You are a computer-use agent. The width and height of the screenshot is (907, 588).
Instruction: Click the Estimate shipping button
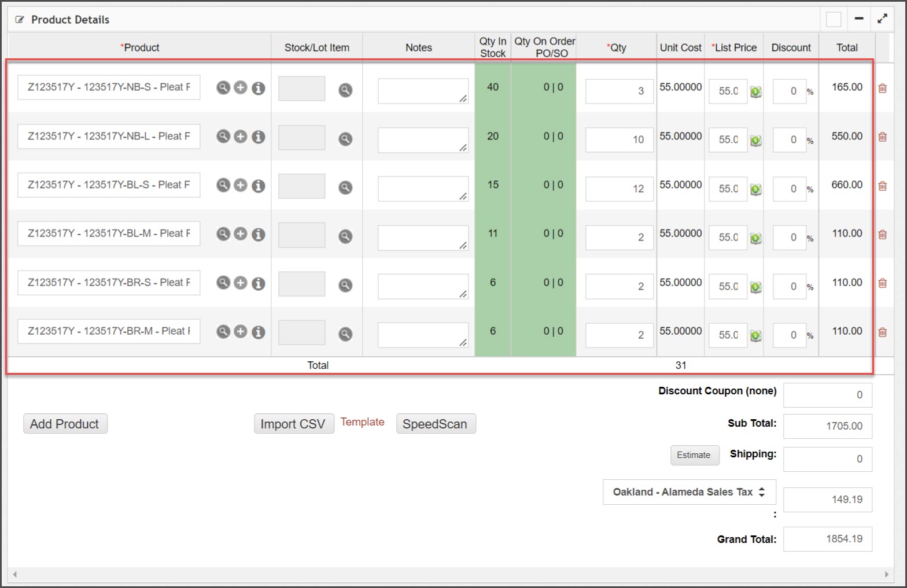695,455
